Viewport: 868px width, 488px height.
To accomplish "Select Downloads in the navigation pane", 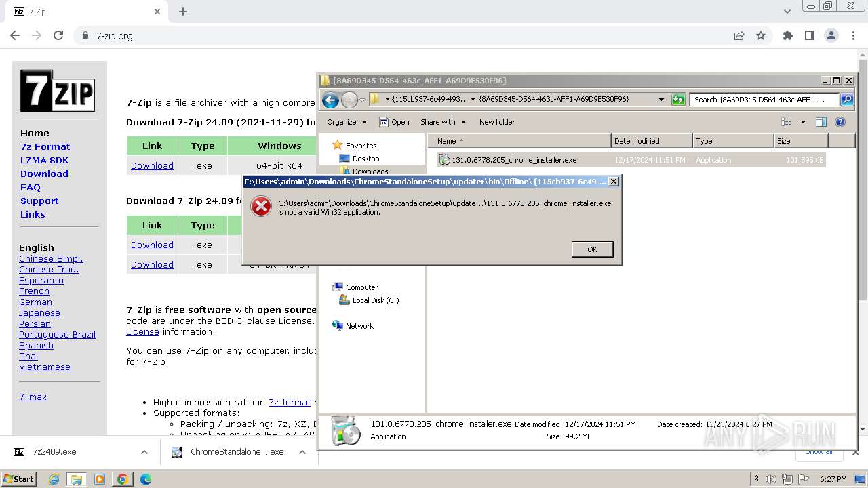I will [x=363, y=171].
